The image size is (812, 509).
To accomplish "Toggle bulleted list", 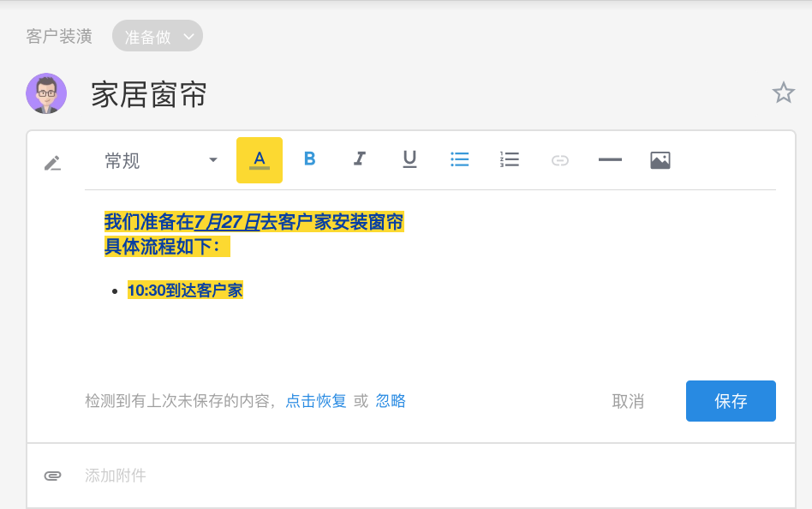I will tap(460, 159).
